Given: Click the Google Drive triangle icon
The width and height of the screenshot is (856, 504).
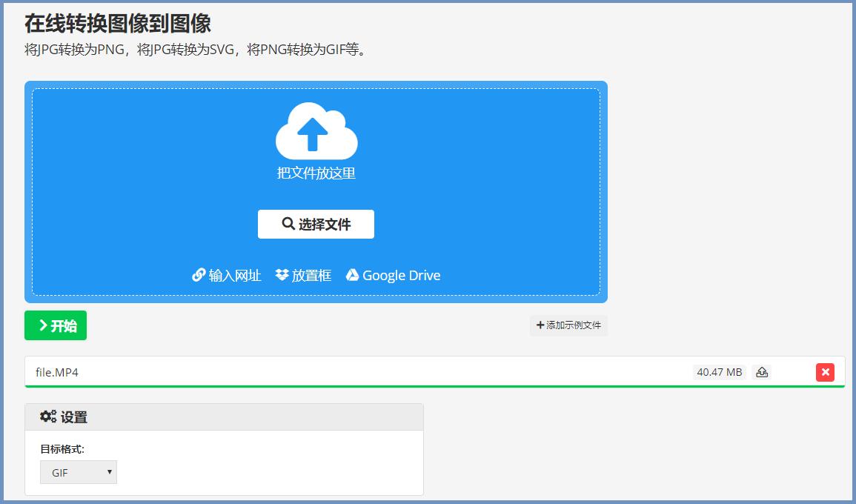Looking at the screenshot, I should (355, 274).
